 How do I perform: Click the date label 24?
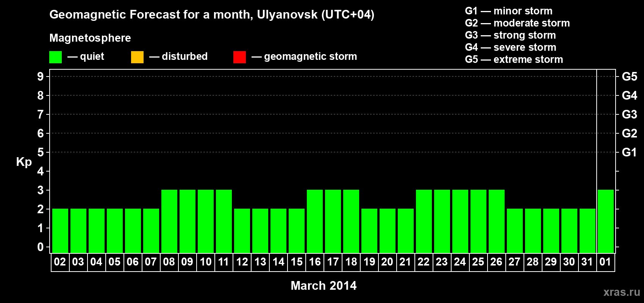(x=460, y=262)
